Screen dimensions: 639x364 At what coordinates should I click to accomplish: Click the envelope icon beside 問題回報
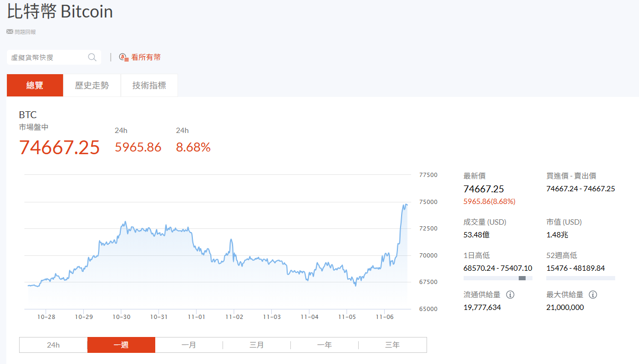click(x=10, y=32)
